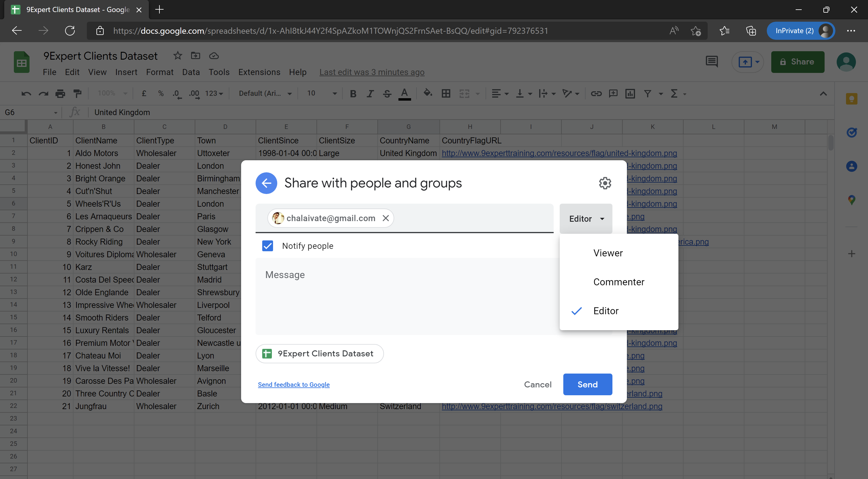The width and height of the screenshot is (868, 479).
Task: Toggle bold formatting
Action: click(353, 94)
